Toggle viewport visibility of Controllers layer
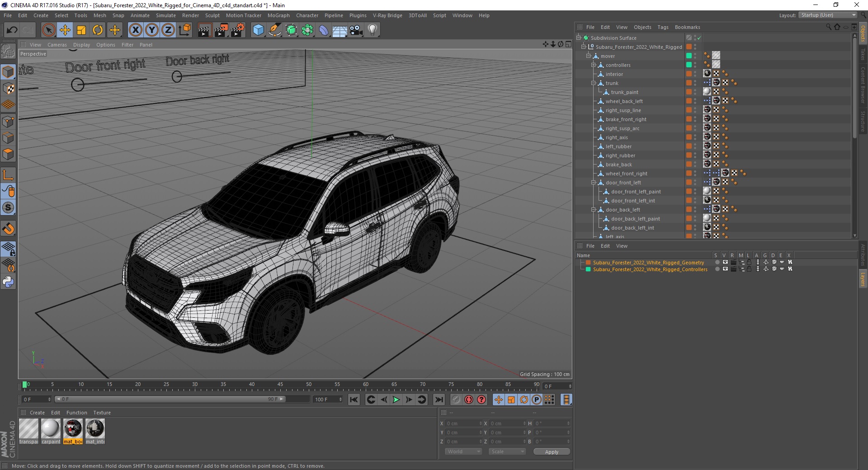The image size is (868, 470). point(726,269)
